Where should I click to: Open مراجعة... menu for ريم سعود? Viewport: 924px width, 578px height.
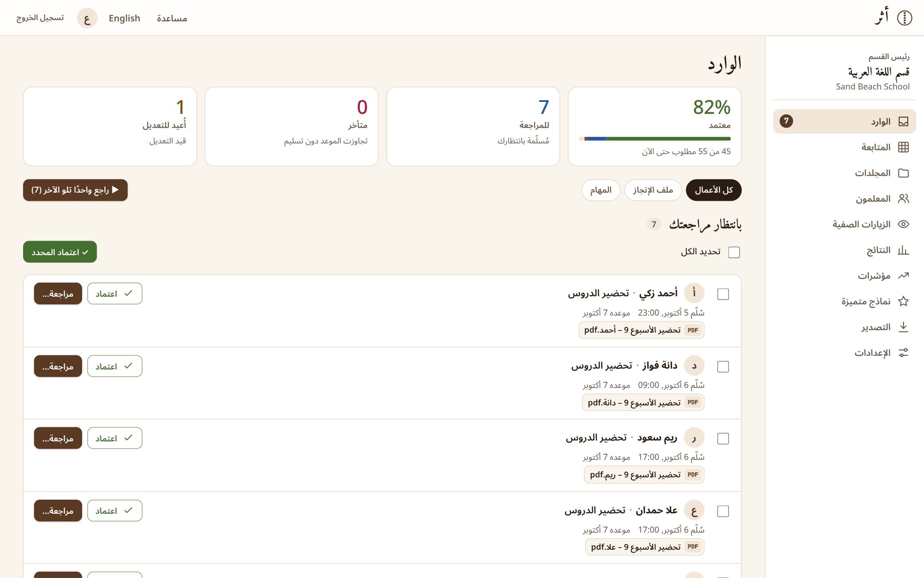[58, 438]
